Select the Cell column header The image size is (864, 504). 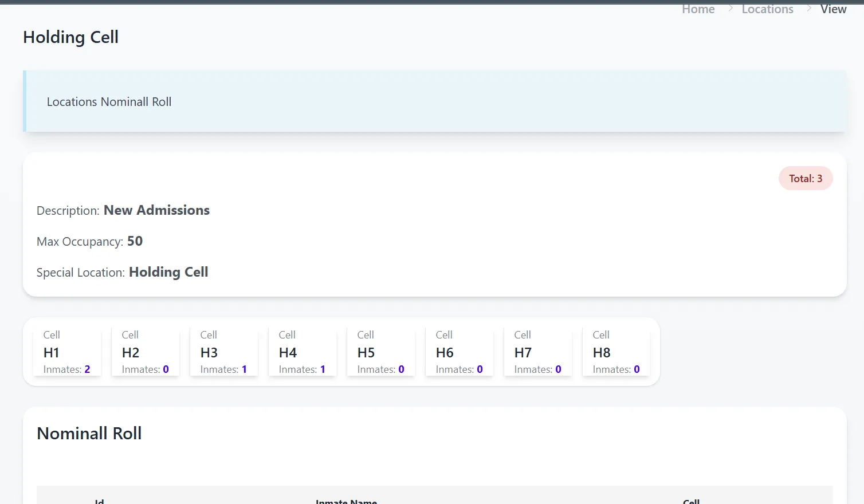pyautogui.click(x=690, y=501)
